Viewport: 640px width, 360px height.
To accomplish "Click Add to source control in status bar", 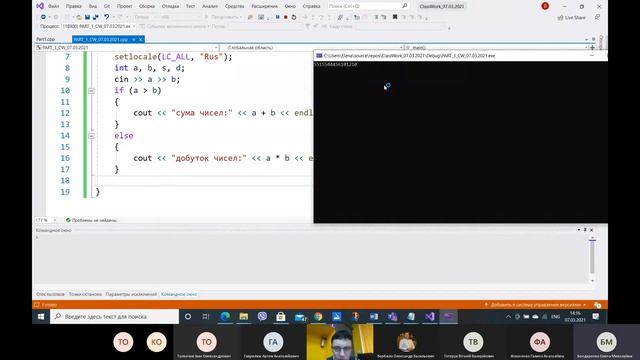I will pos(536,305).
